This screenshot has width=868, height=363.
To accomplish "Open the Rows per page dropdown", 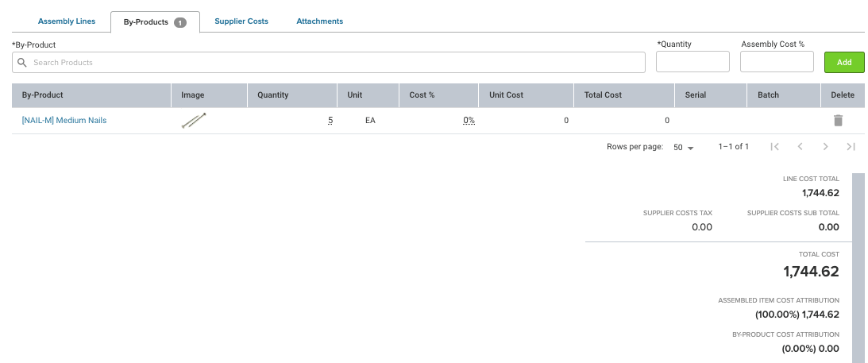I will 683,147.
